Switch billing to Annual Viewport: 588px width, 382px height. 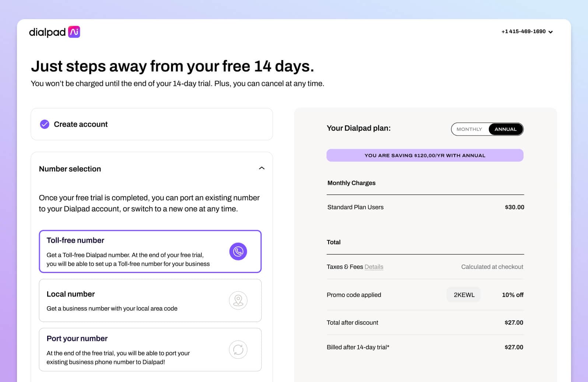click(x=505, y=129)
